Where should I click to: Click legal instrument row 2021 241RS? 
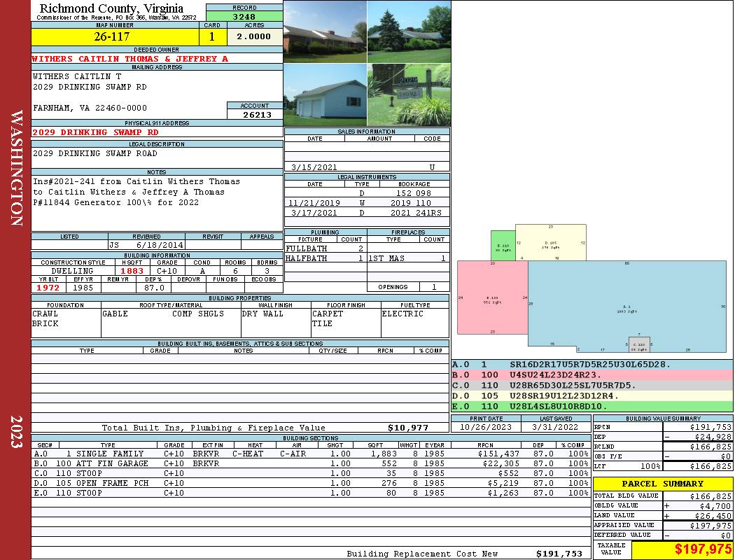pyautogui.click(x=367, y=213)
